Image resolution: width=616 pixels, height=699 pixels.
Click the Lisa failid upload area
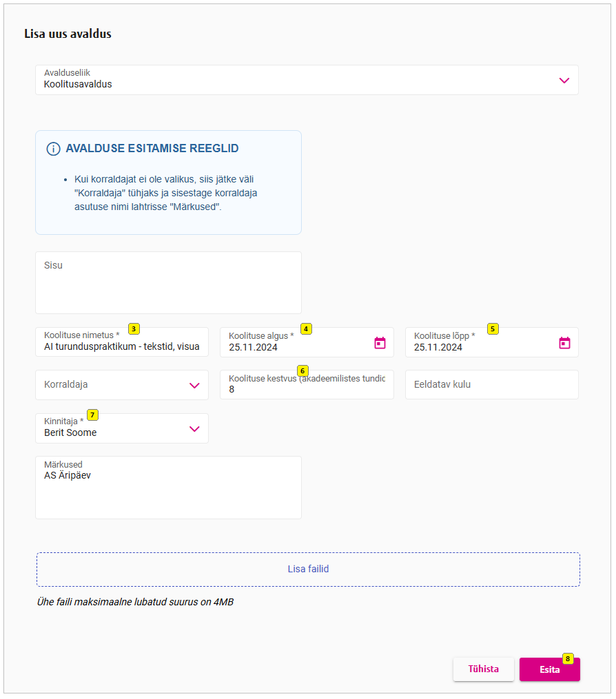308,570
